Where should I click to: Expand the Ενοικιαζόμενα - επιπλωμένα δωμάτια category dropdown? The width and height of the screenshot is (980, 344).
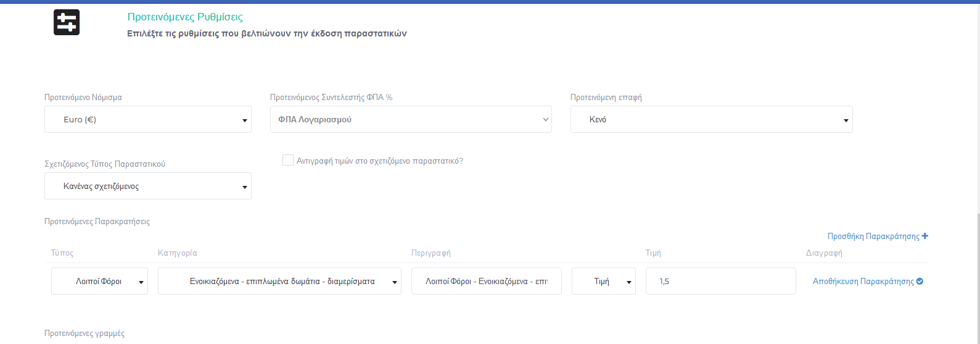(x=279, y=281)
